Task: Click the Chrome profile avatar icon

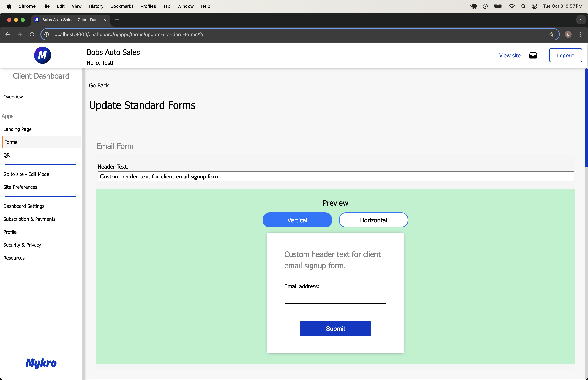Action: point(568,35)
